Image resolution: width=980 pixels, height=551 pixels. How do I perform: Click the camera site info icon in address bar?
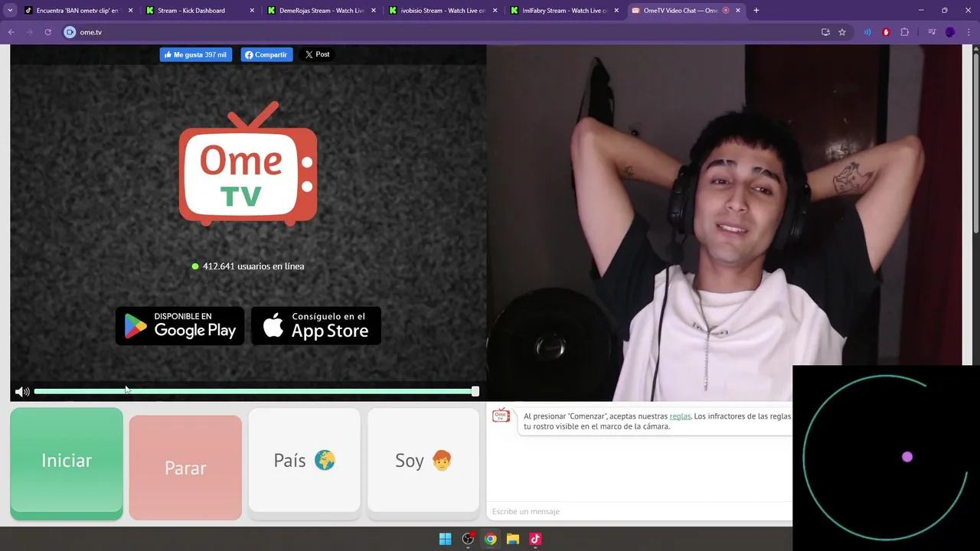(x=70, y=32)
